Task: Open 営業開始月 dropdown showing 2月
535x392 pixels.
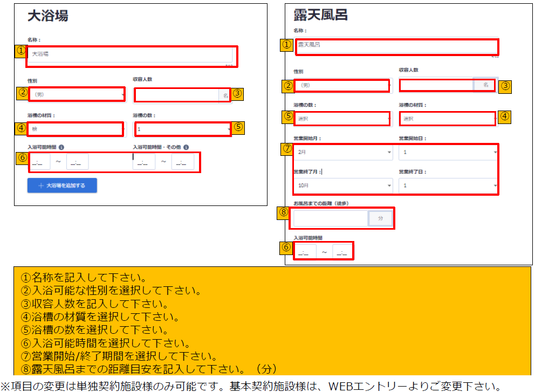Action: point(342,153)
